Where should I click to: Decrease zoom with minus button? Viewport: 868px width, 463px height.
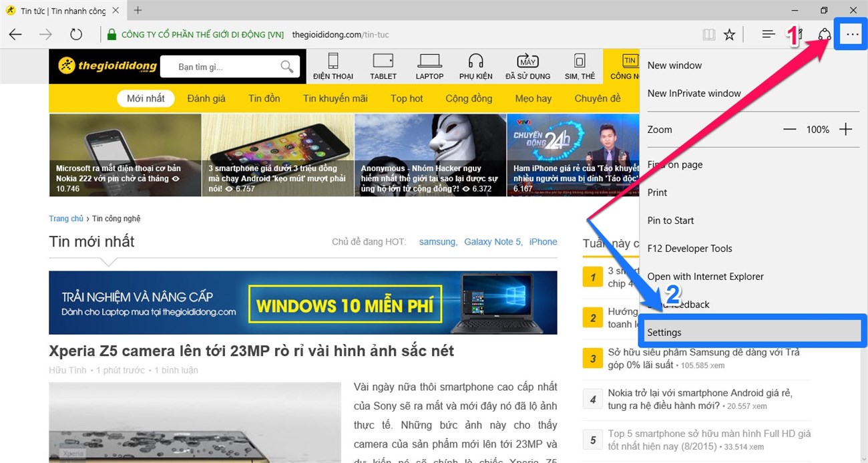click(790, 130)
